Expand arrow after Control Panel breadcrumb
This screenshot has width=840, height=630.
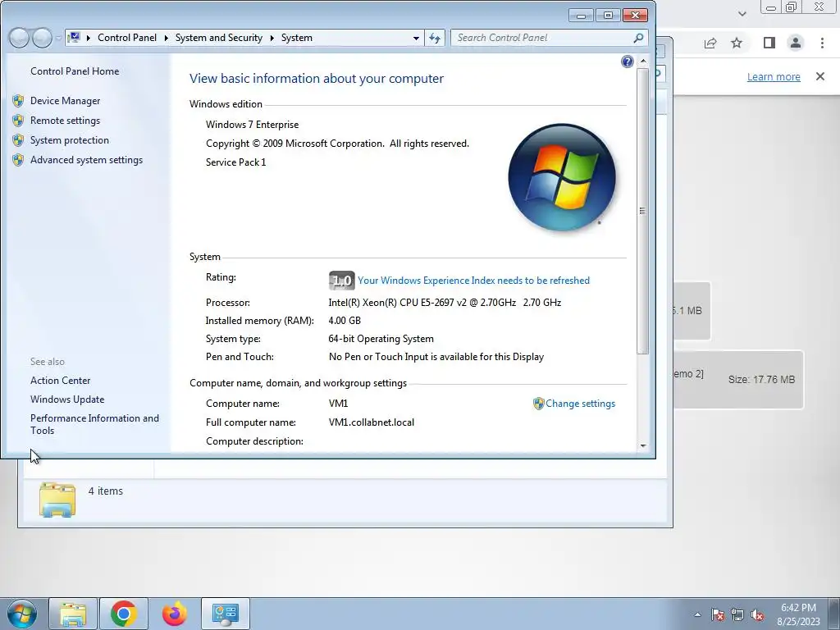(166, 38)
